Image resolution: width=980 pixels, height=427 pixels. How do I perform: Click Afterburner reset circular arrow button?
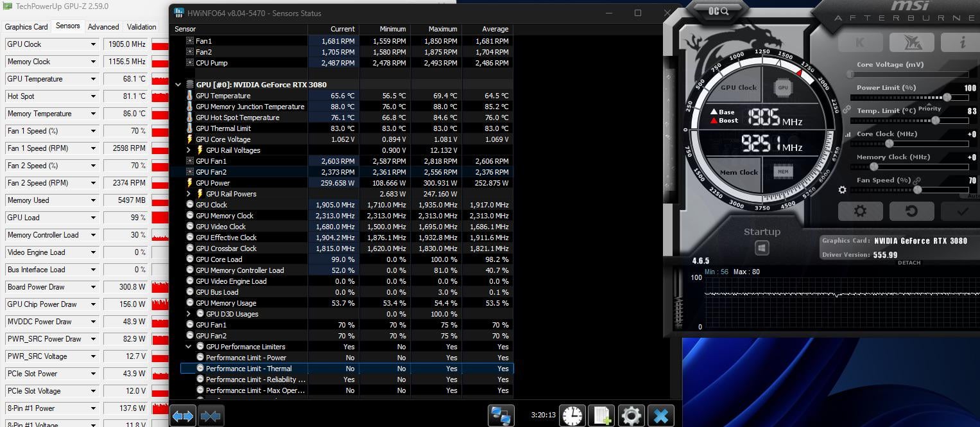[x=911, y=211]
